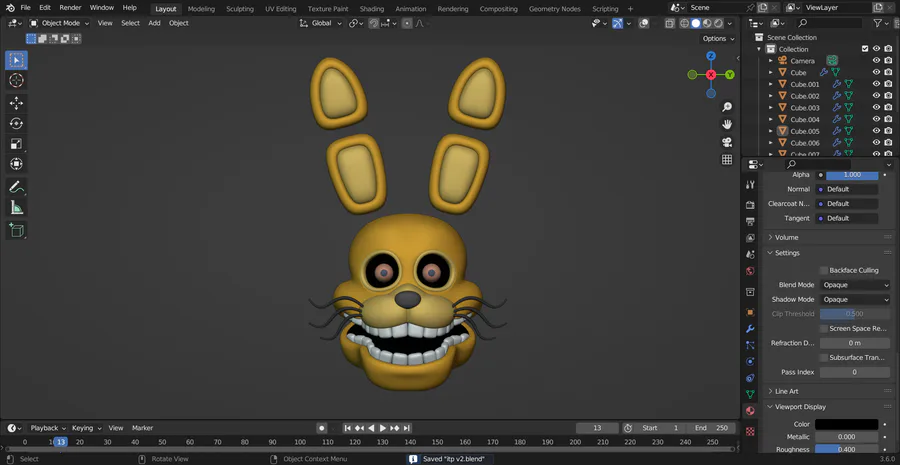Open the Shadow Mode dropdown

point(855,300)
